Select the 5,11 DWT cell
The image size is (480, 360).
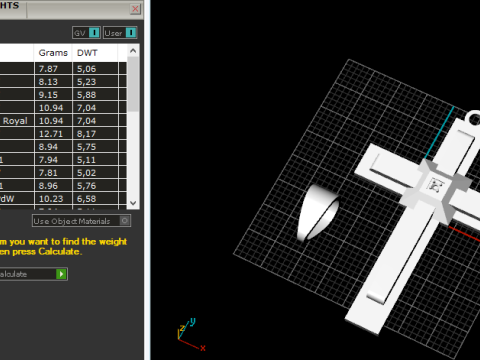(x=95, y=160)
